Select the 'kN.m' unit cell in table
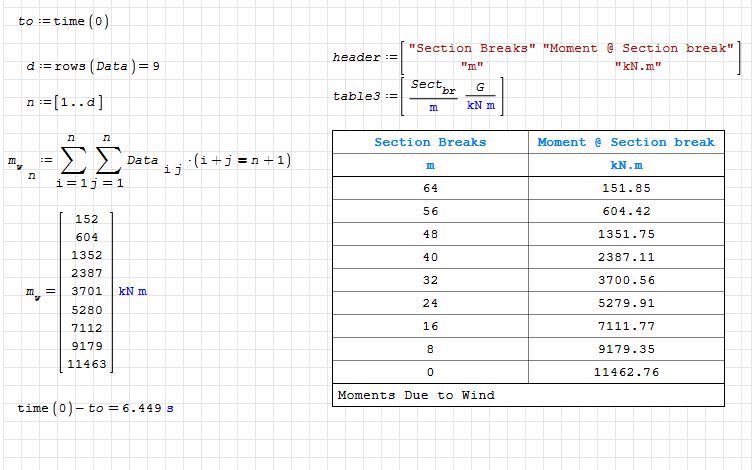 (626, 164)
